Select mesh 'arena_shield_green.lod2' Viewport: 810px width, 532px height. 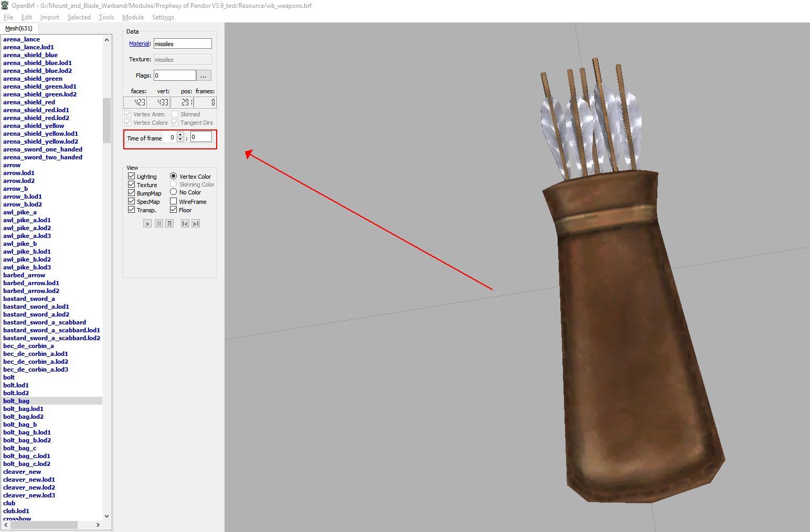[40, 94]
